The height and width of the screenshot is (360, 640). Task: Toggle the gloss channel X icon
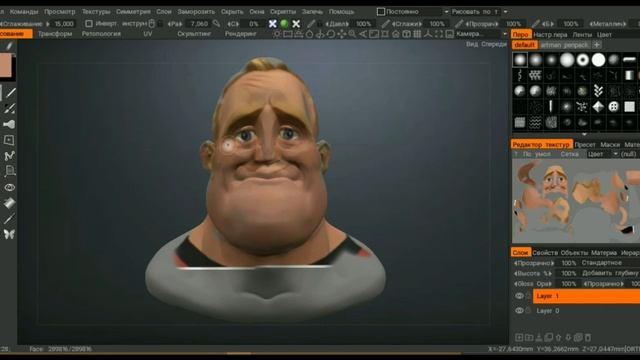click(296, 24)
